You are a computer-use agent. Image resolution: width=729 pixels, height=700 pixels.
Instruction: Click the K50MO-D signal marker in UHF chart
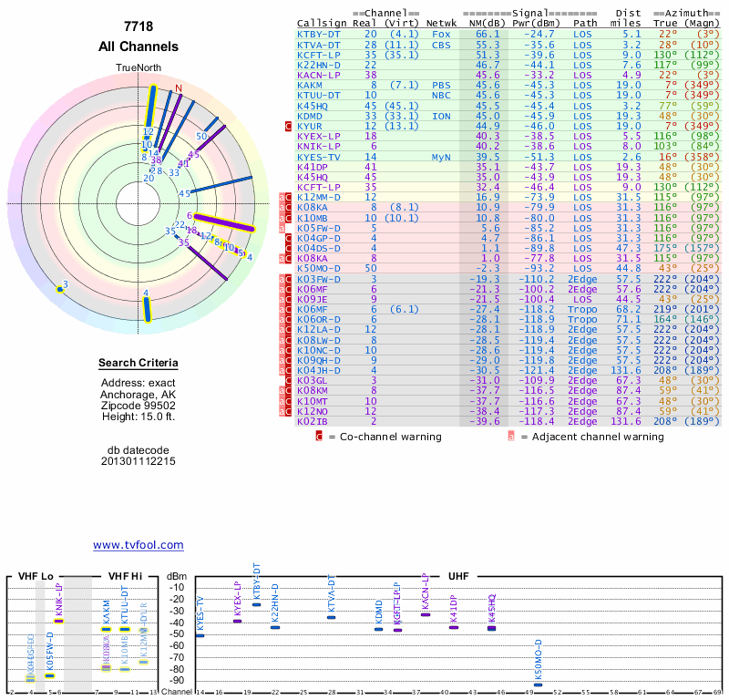coord(538,685)
